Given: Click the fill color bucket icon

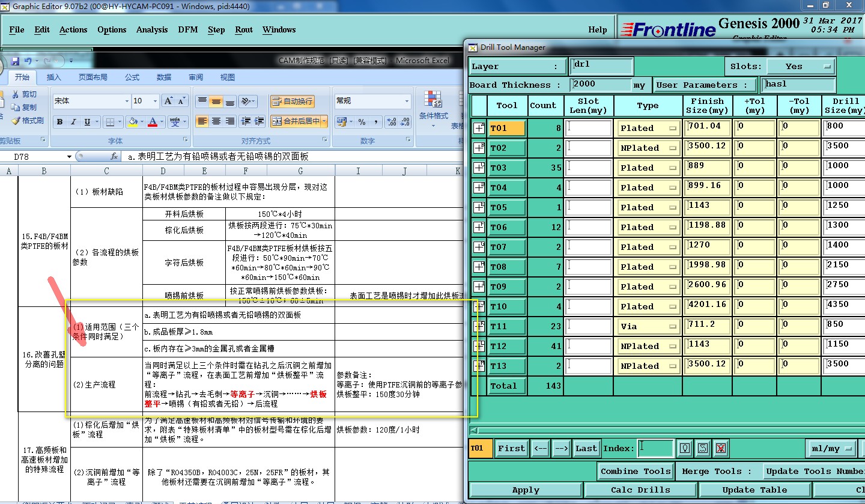Looking at the screenshot, I should click(x=132, y=122).
